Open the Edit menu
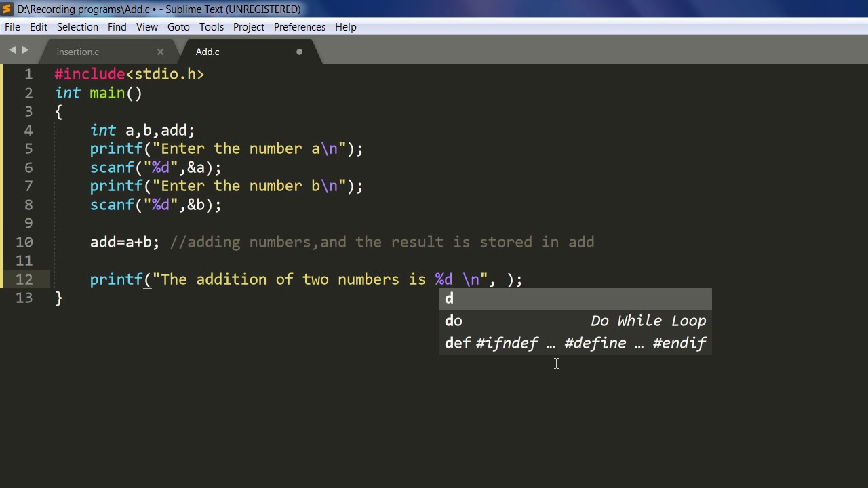The width and height of the screenshot is (868, 488). pos(39,27)
